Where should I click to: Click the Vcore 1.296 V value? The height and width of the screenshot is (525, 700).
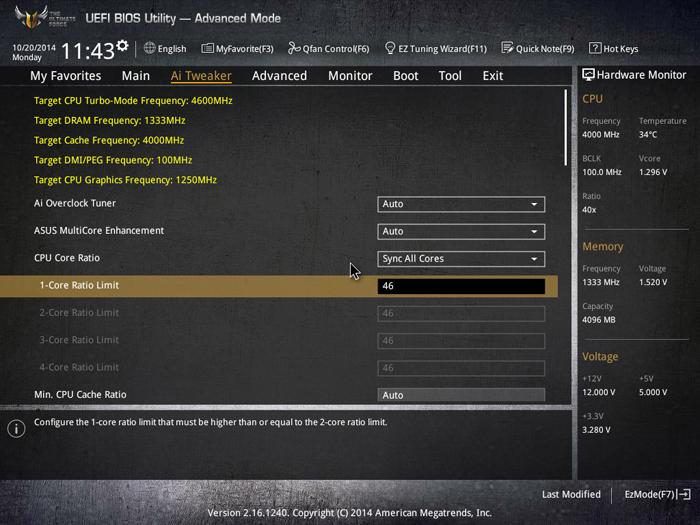point(653,172)
